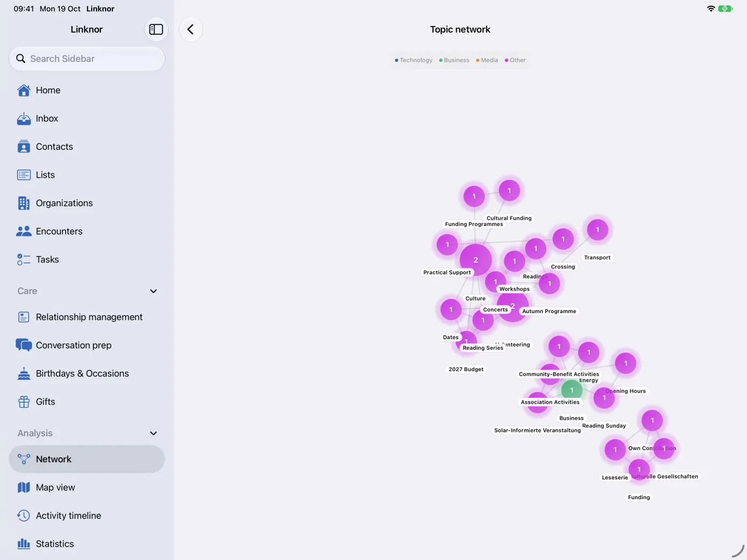Select Map view in the sidebar

[87, 487]
